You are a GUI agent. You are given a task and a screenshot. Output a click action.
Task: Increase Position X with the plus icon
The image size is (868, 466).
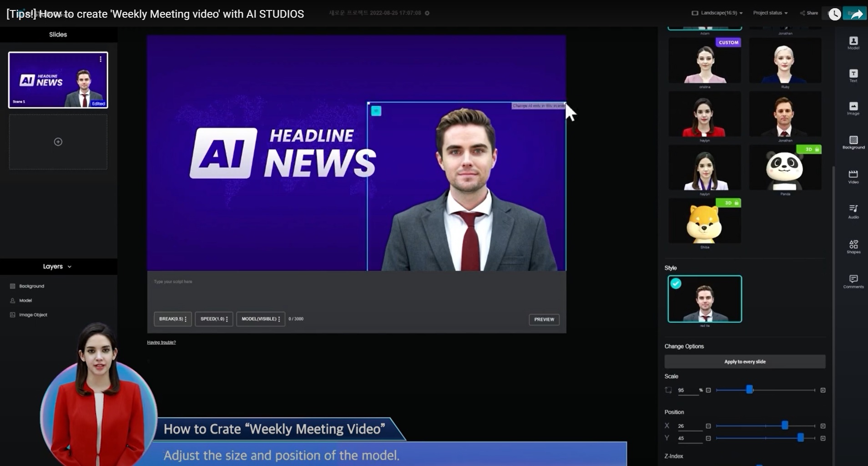823,426
